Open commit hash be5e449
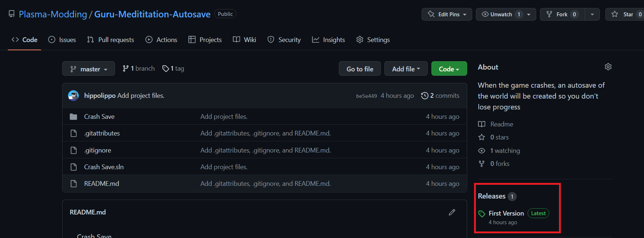Screen dimensions: 644x238 point(366,96)
